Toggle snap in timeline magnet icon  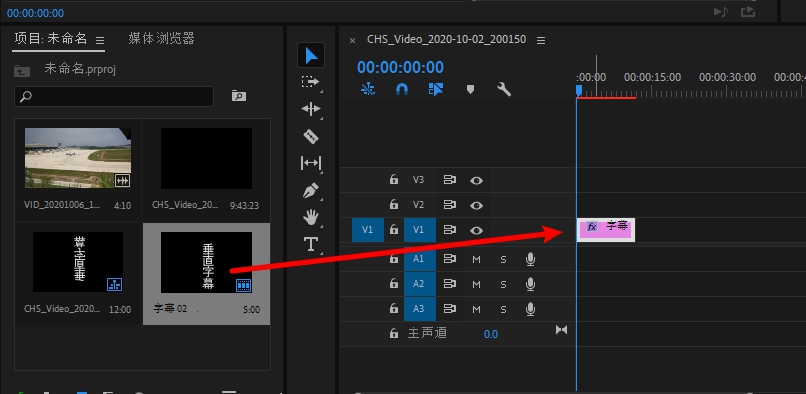click(401, 89)
